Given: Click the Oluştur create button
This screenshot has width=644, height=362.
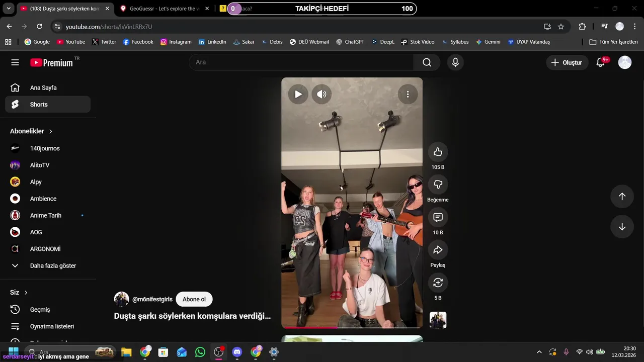Looking at the screenshot, I should (x=567, y=62).
